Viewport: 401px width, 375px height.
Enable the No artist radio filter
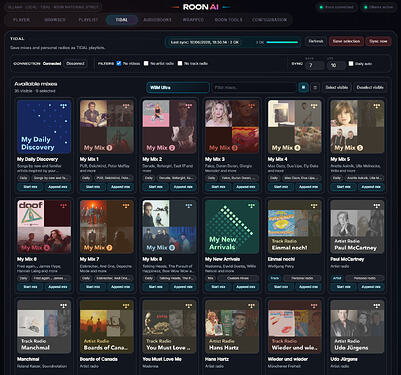click(146, 63)
